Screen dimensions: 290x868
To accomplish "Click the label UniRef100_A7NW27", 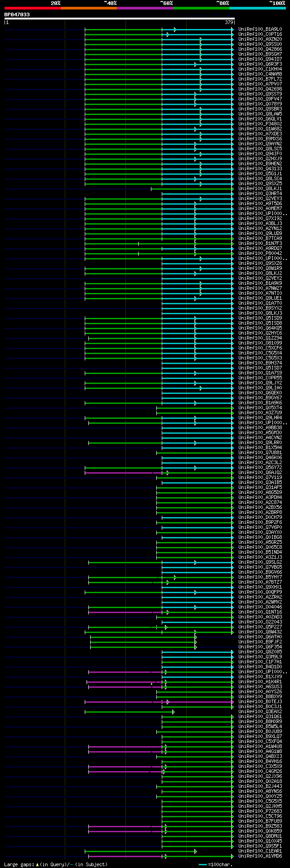I will coord(260,288).
